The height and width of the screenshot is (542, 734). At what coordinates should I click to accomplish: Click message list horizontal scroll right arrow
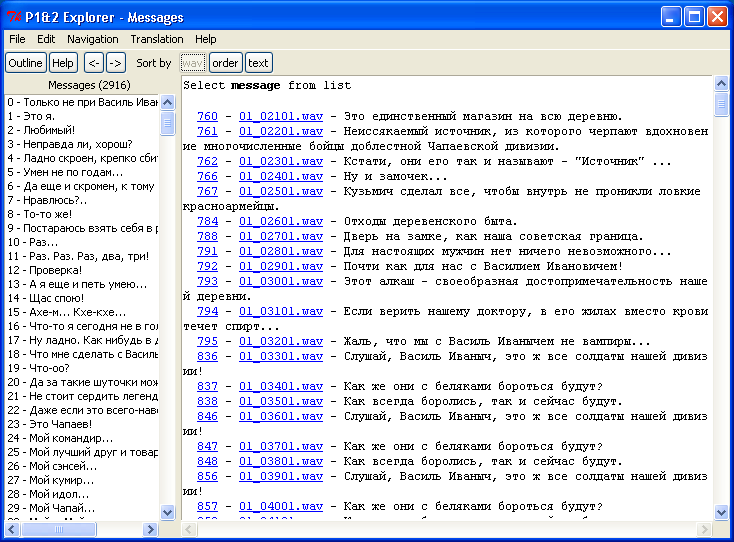pyautogui.click(x=150, y=529)
